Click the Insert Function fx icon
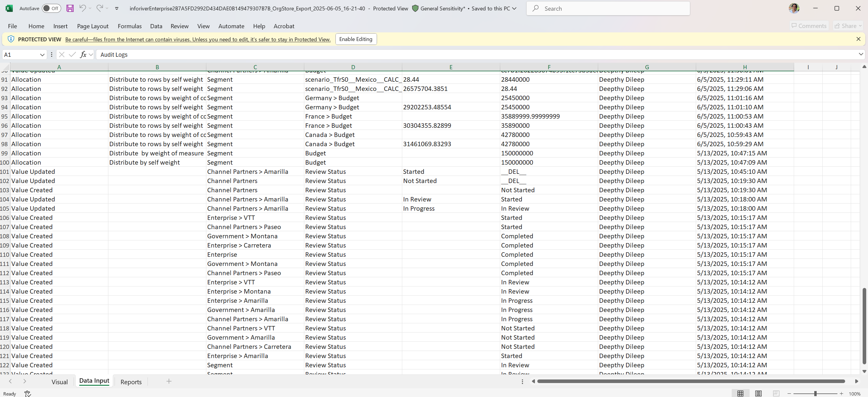The height and width of the screenshot is (397, 868). coord(83,55)
